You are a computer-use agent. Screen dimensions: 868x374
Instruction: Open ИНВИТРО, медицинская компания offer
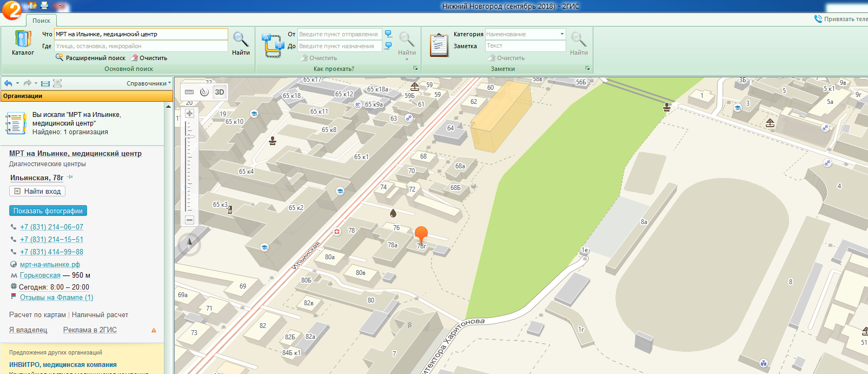pos(63,364)
